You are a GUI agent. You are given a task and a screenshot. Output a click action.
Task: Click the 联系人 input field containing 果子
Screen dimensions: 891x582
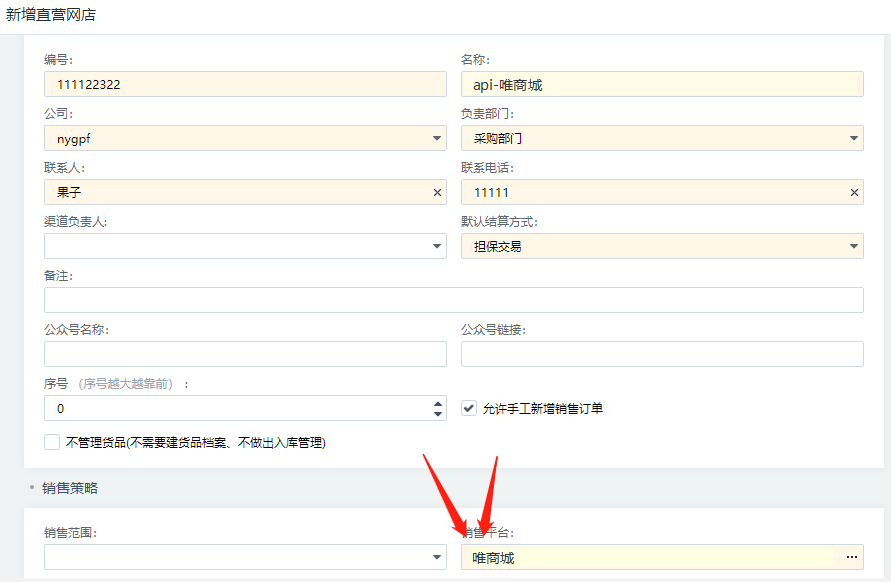point(245,192)
